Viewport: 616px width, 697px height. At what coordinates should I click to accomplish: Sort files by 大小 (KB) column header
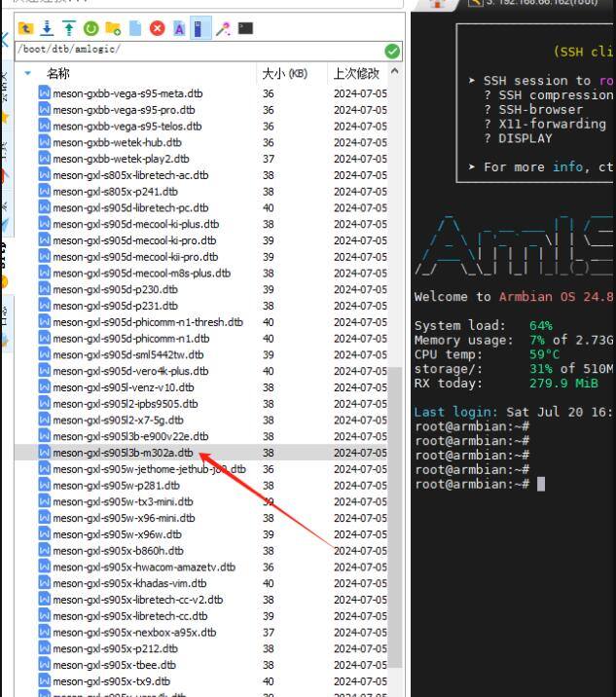(285, 73)
